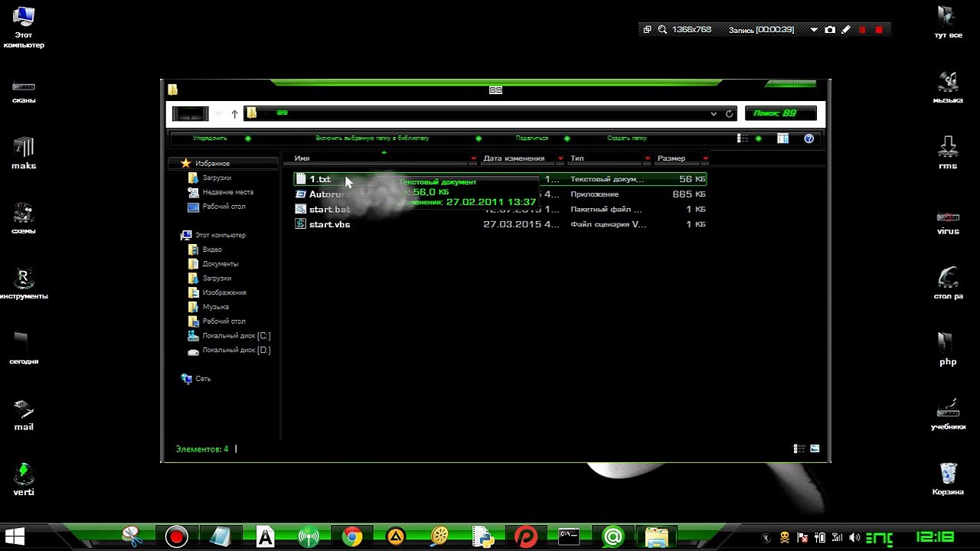The height and width of the screenshot is (551, 980).
Task: Select the Autorun application file
Action: click(x=328, y=194)
